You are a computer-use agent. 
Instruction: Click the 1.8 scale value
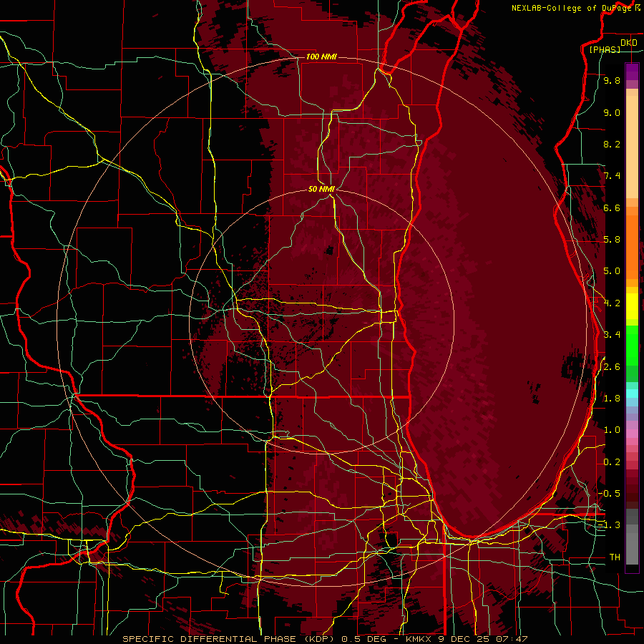click(612, 399)
